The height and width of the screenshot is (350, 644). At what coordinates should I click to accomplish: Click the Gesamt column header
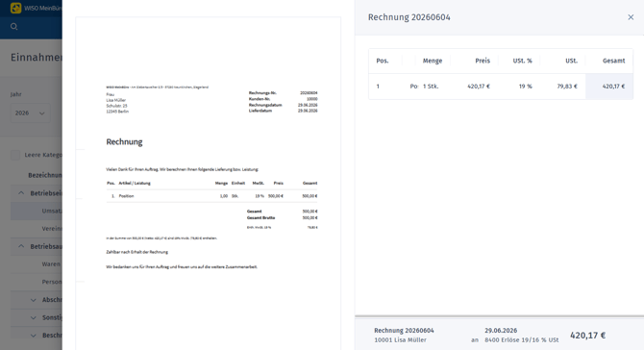[613, 61]
